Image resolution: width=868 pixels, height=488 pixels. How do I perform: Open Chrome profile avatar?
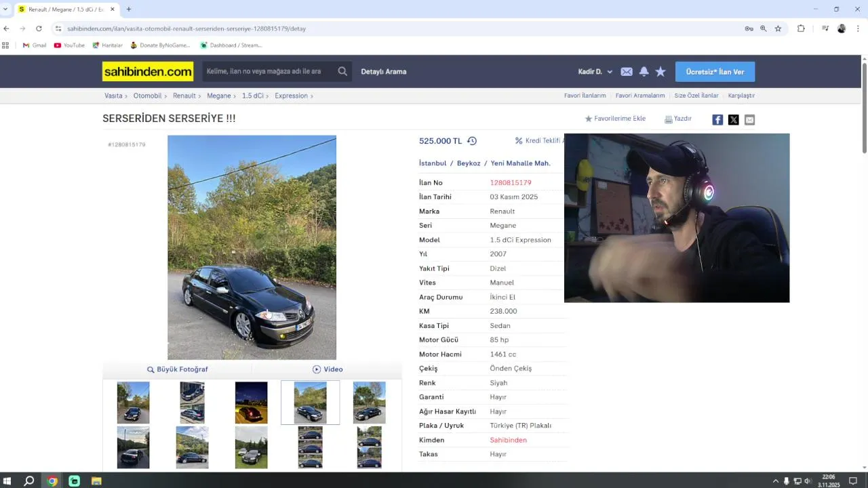pos(842,28)
